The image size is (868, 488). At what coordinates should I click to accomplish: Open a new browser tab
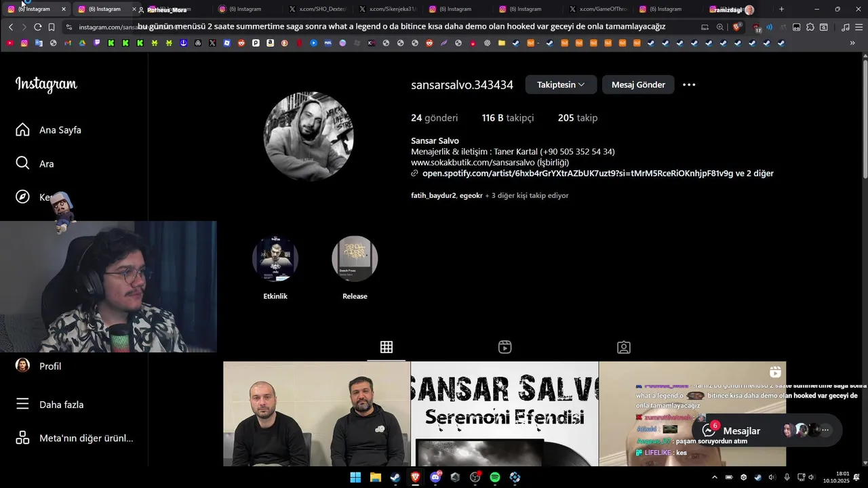coord(781,9)
